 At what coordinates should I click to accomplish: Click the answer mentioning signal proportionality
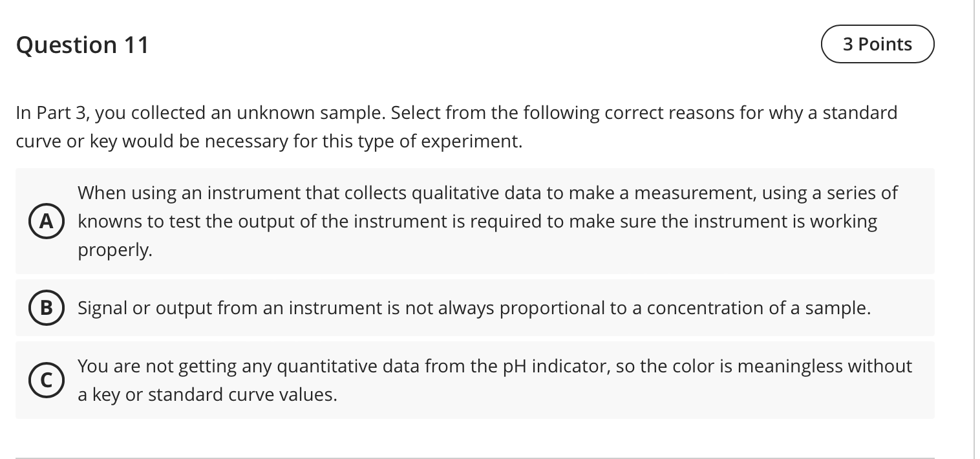pos(475,308)
